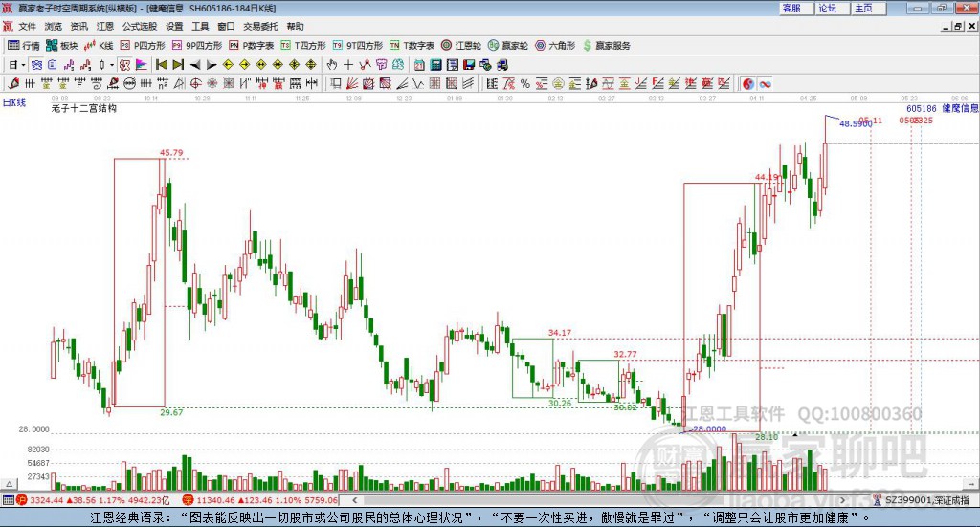Viewport: 980px width, 527px height.
Task: Click the status bar grid icon
Action: click(x=8, y=500)
